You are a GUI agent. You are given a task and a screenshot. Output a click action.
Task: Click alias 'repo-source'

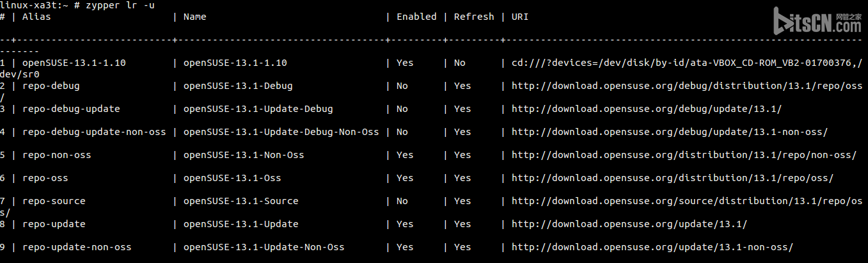(x=54, y=201)
